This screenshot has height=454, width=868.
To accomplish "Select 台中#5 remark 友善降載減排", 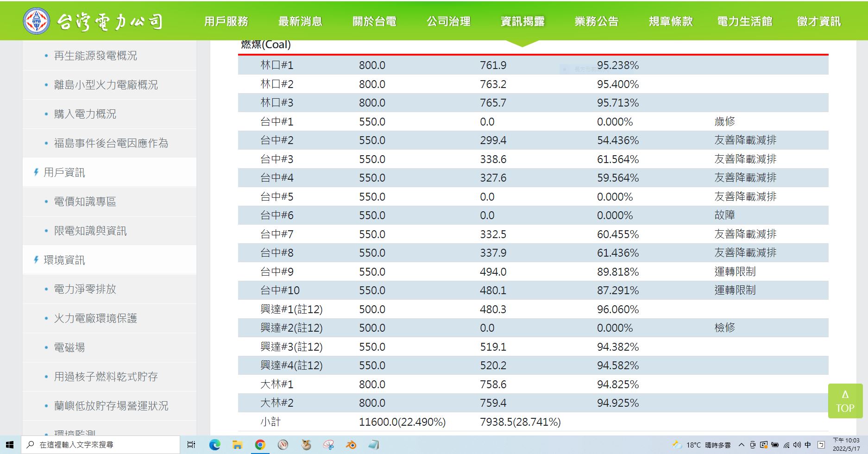I will pyautogui.click(x=745, y=196).
